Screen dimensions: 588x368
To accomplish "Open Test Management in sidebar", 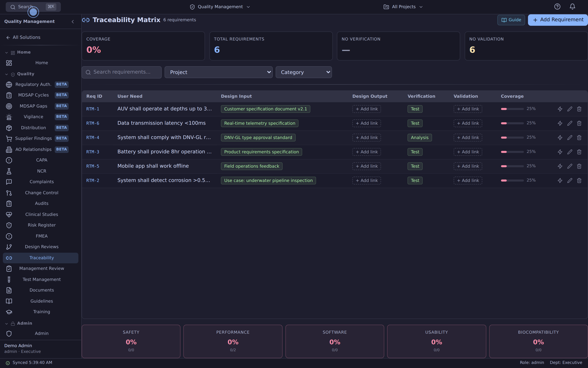I will tap(41, 279).
